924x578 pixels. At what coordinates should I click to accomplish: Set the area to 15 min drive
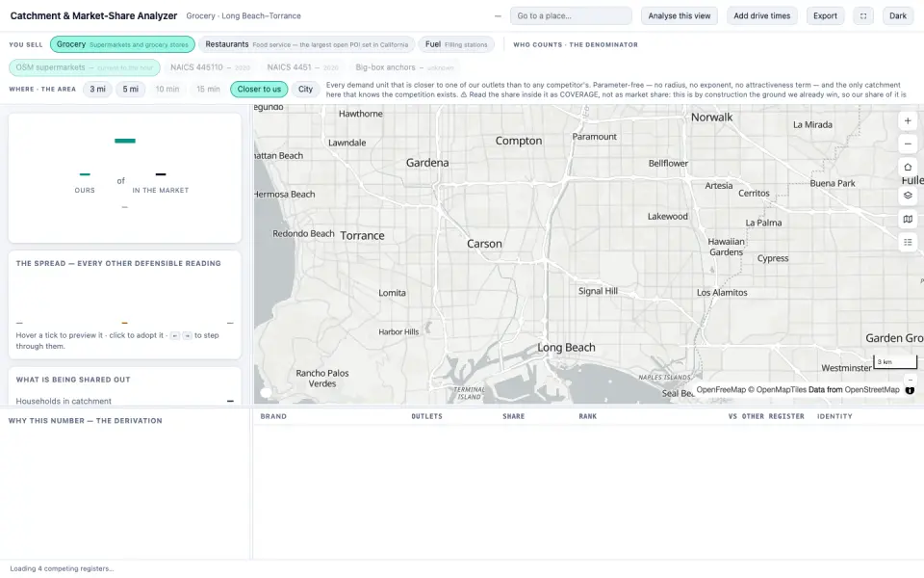[x=208, y=89]
